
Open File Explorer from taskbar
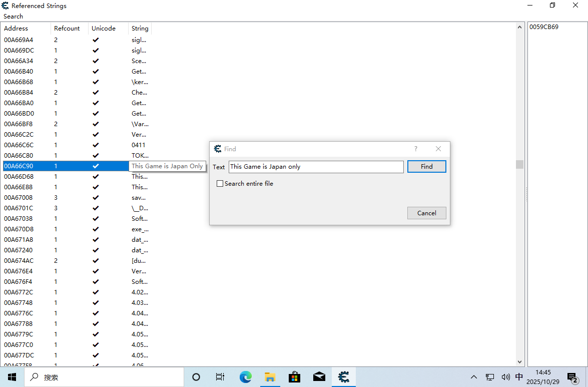tap(270, 377)
